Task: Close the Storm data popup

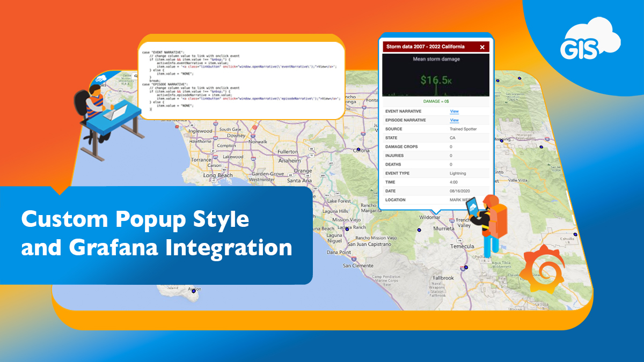Action: pyautogui.click(x=482, y=47)
